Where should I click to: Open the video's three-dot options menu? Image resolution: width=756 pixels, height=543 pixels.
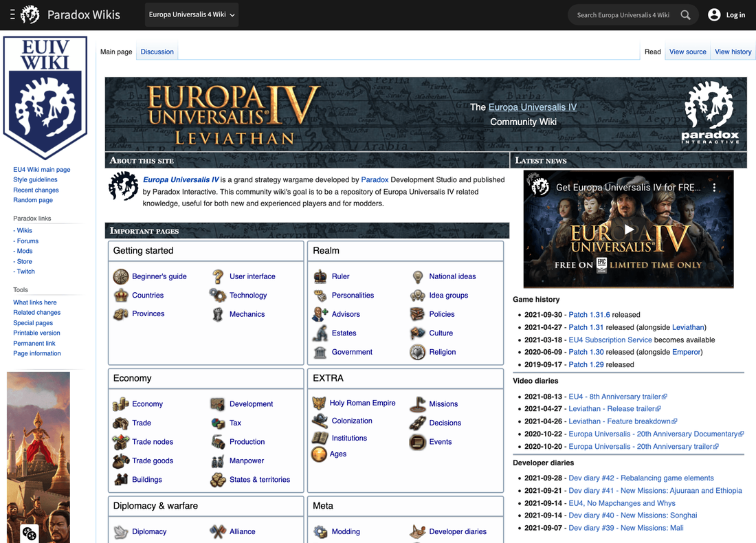(x=714, y=187)
